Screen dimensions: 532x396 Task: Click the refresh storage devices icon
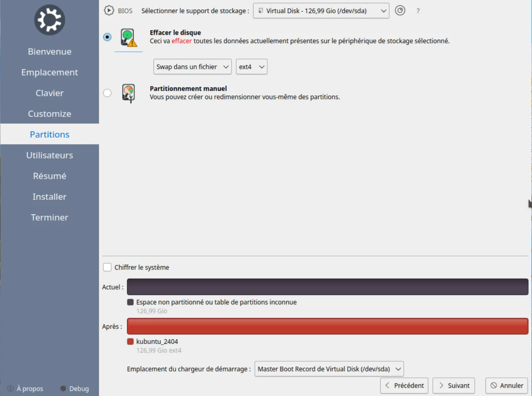pos(400,11)
